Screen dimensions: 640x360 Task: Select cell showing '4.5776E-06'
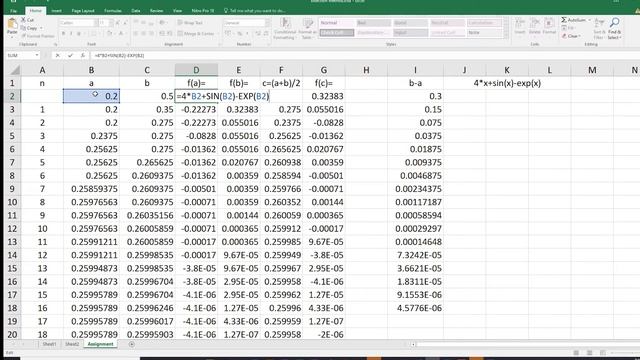tap(416, 308)
